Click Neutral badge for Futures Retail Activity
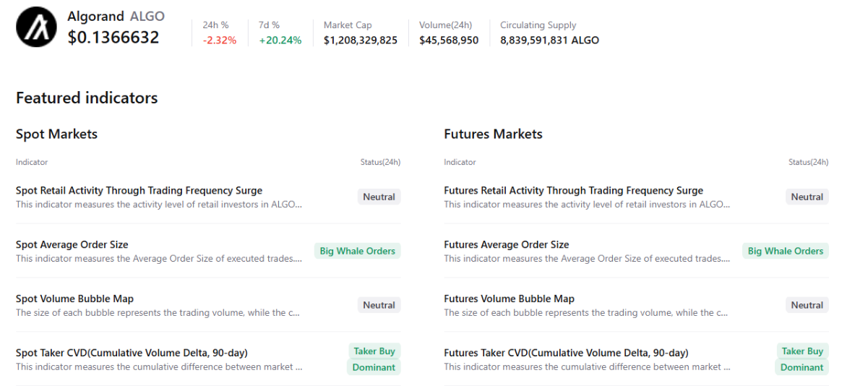Image resolution: width=868 pixels, height=386 pixels. click(x=807, y=197)
